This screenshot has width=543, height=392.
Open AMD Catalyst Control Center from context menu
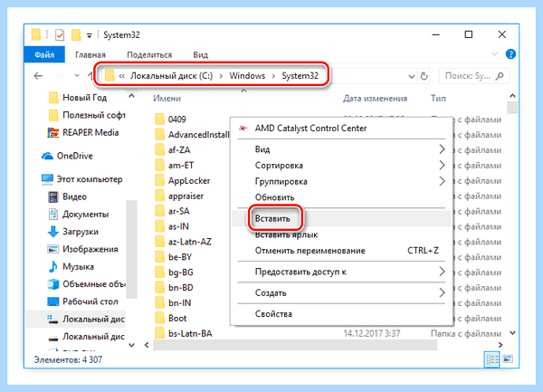tap(341, 129)
